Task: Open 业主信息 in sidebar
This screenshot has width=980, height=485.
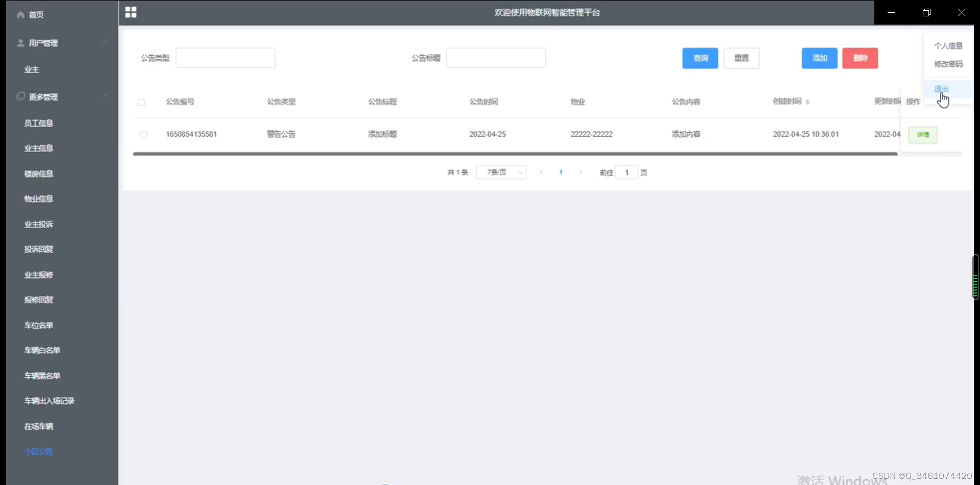Action: [x=39, y=148]
